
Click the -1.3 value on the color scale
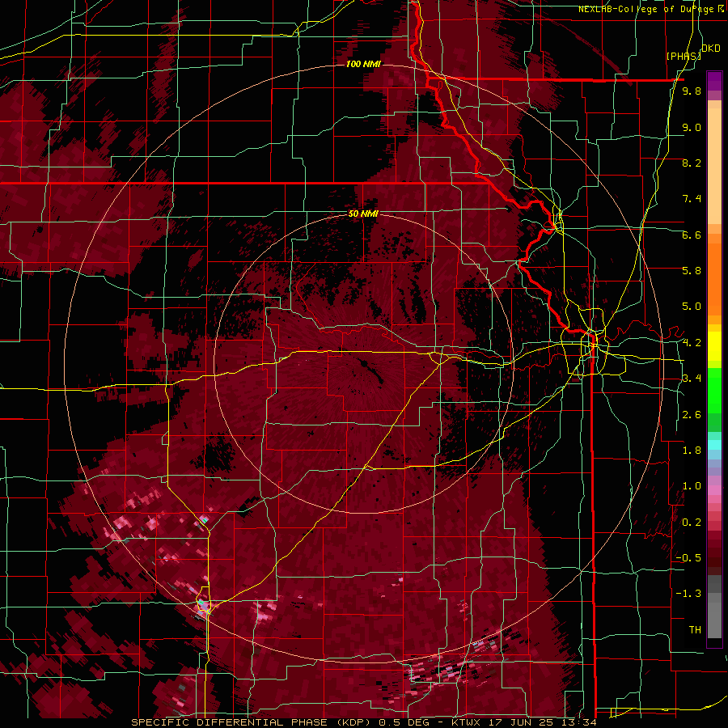[x=688, y=594]
